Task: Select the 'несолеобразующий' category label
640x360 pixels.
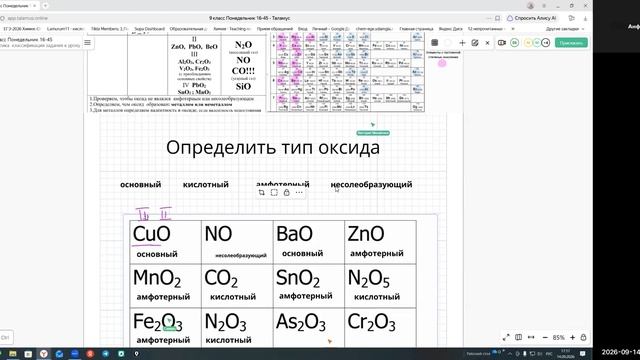Action: (371, 184)
